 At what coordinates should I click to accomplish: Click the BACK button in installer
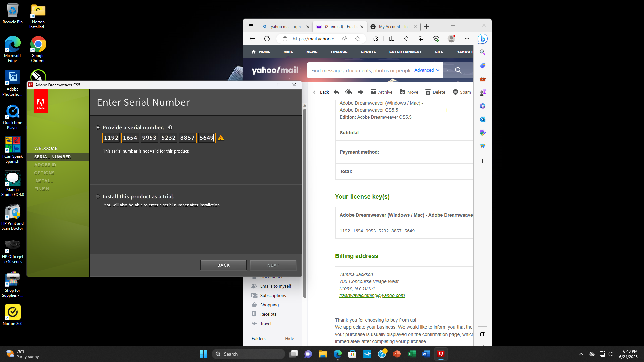pyautogui.click(x=223, y=265)
